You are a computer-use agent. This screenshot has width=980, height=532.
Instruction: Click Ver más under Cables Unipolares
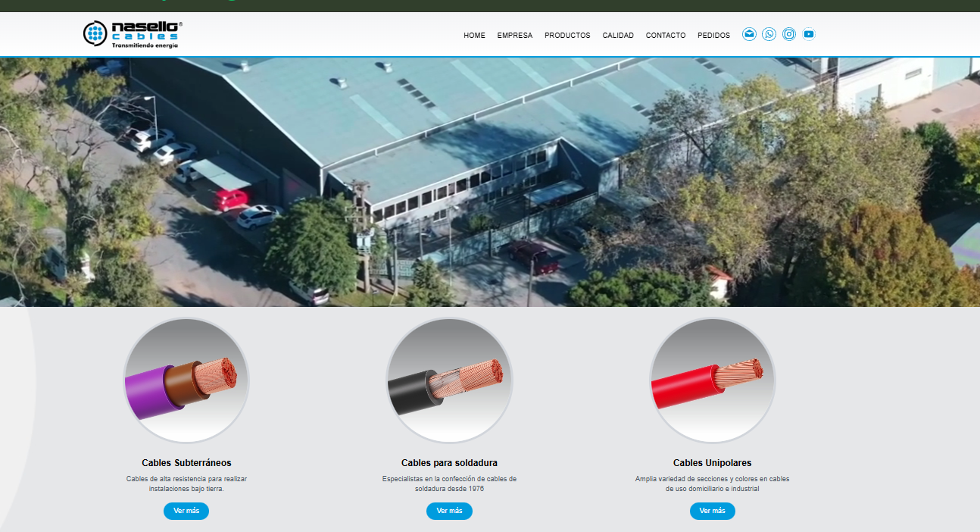coord(713,511)
